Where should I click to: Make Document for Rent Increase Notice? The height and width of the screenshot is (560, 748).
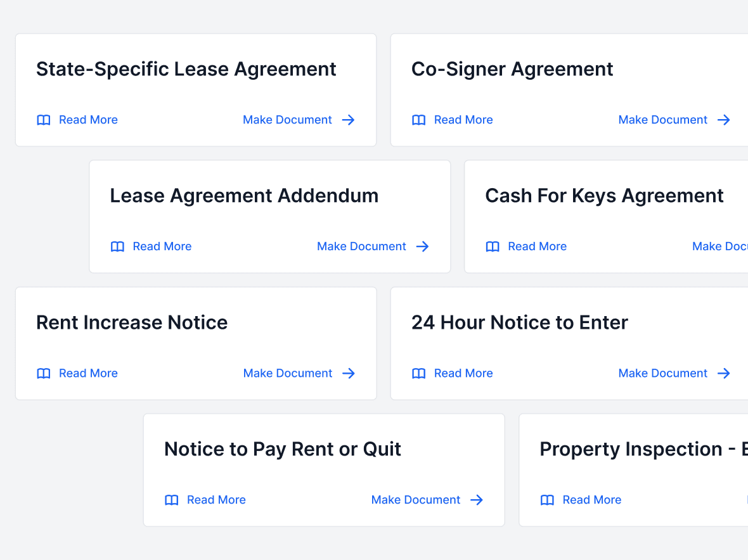click(x=288, y=374)
